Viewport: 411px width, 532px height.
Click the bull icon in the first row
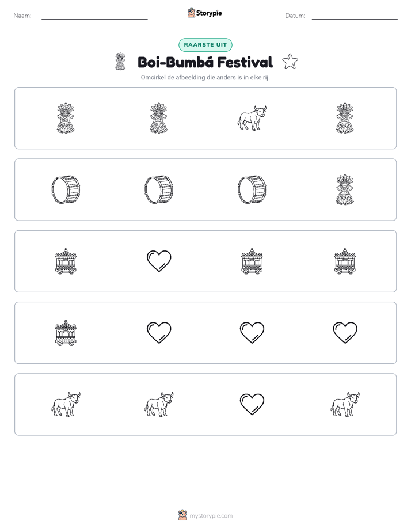pos(252,118)
